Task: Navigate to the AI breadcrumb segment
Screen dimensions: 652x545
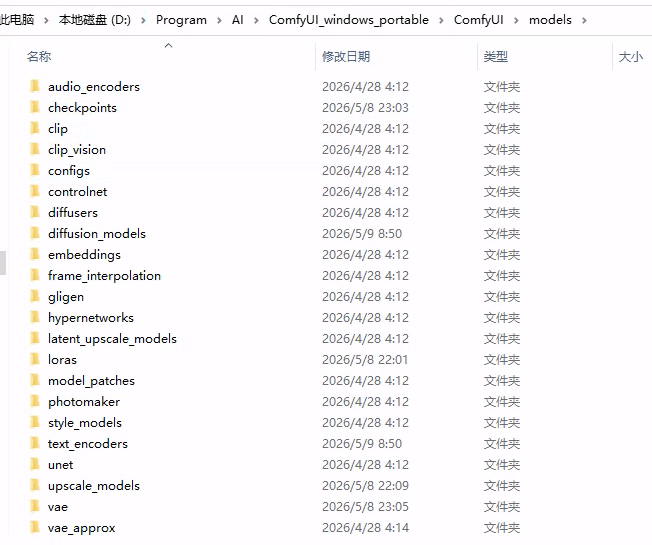Action: point(237,20)
